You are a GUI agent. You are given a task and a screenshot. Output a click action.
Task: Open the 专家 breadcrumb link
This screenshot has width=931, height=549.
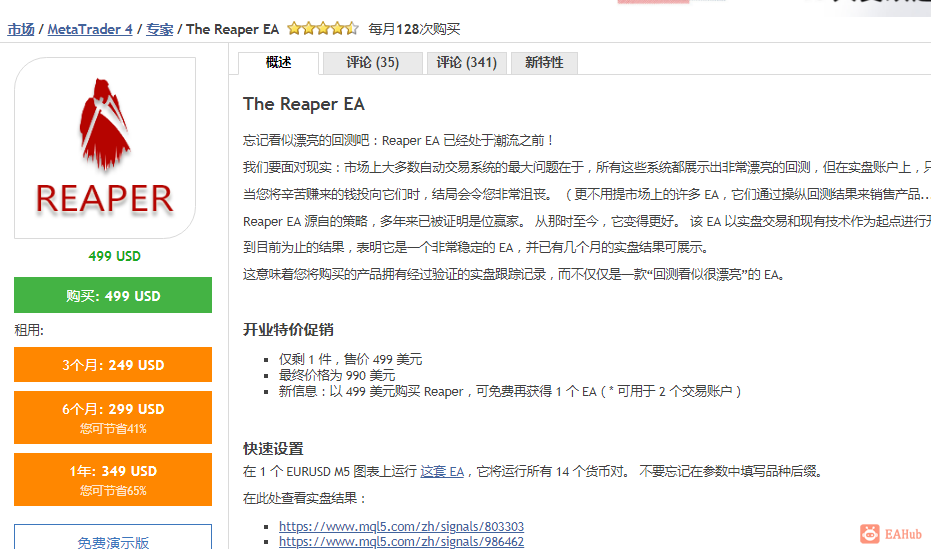pyautogui.click(x=160, y=29)
